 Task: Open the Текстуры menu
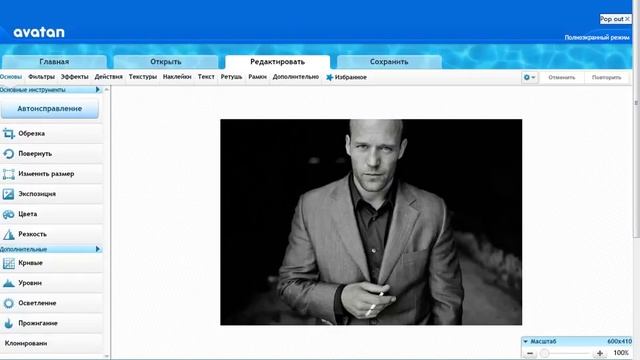pos(143,77)
